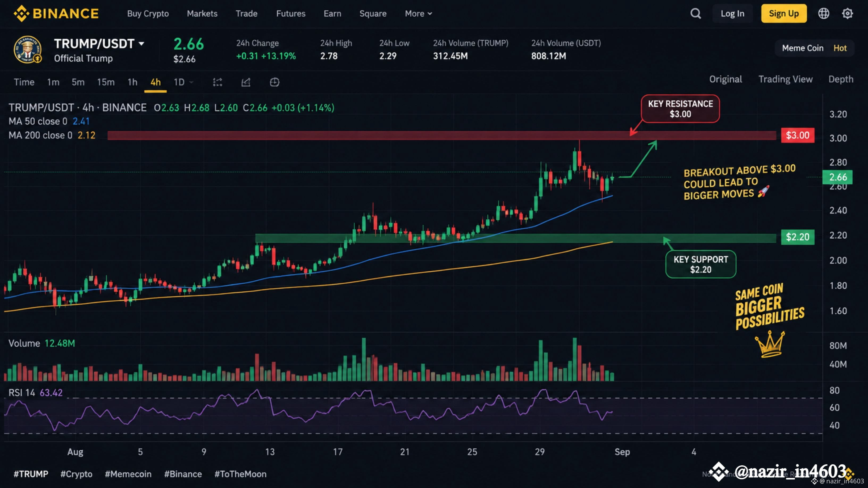Click the large 2.66 last price
The height and width of the screenshot is (488, 868).
[188, 44]
